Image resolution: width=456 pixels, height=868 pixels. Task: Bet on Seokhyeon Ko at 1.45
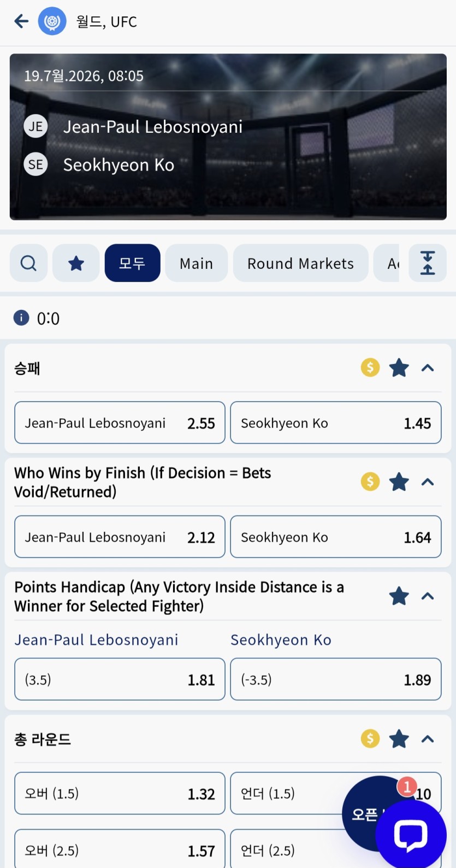[336, 423]
